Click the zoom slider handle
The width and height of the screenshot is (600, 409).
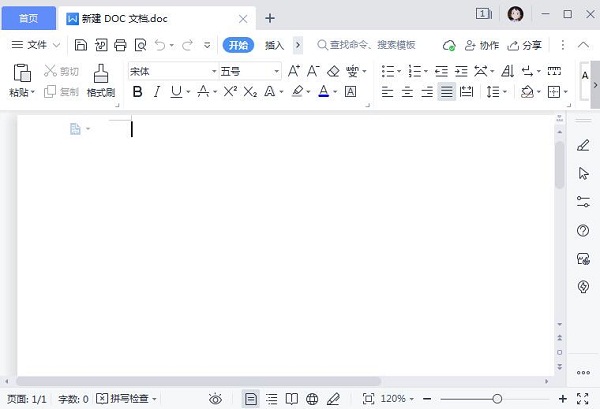[497, 399]
